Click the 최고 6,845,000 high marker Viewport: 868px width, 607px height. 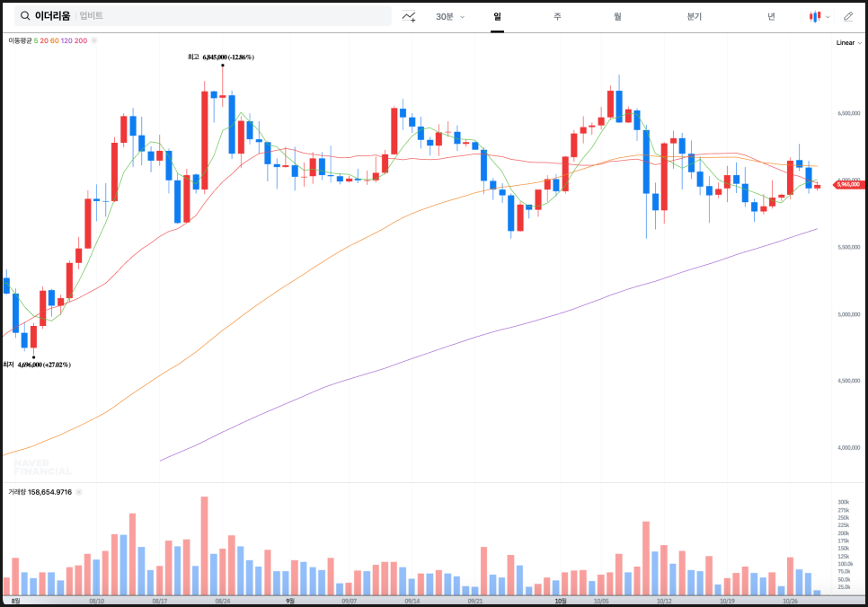pyautogui.click(x=220, y=57)
